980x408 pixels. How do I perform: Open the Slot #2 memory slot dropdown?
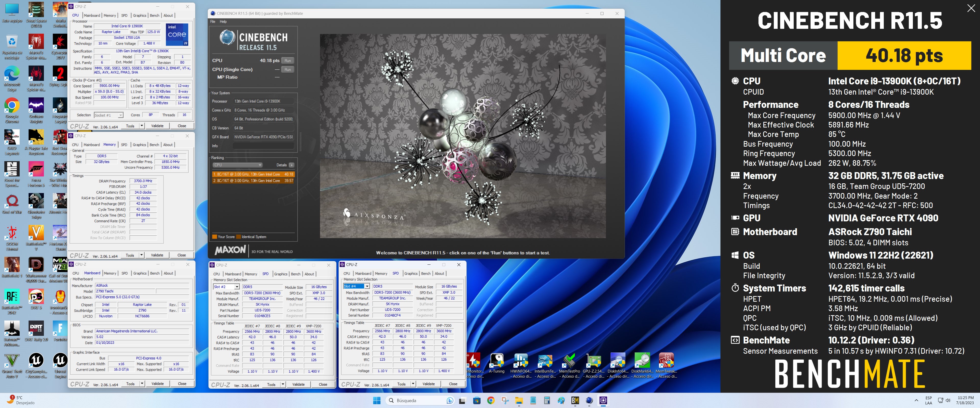point(226,287)
